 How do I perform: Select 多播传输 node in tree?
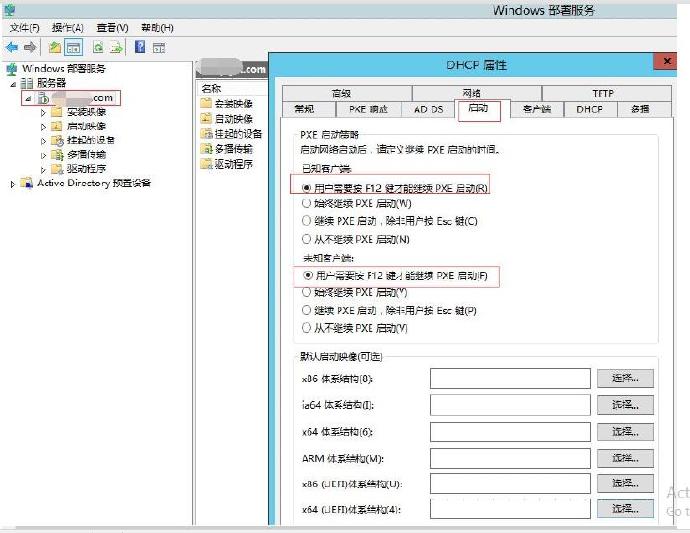pos(78,154)
